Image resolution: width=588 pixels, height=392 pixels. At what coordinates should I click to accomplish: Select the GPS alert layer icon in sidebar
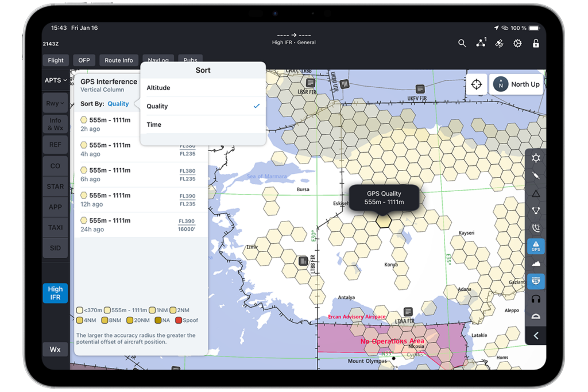click(536, 246)
